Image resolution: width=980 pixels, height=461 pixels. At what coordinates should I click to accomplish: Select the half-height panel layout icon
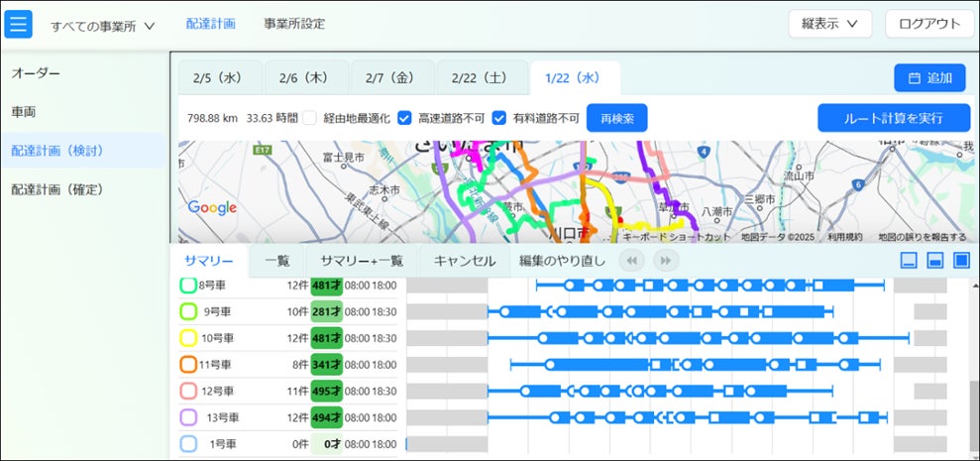coord(933,261)
